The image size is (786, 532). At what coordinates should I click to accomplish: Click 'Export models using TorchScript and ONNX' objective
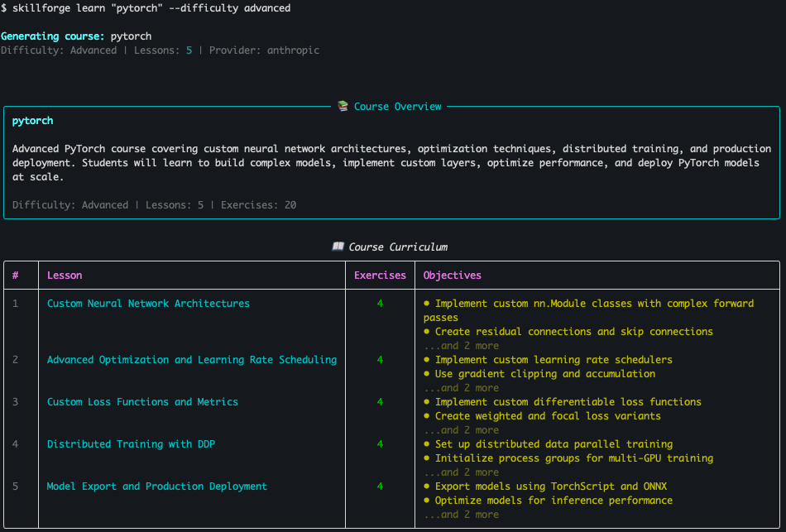click(x=545, y=486)
